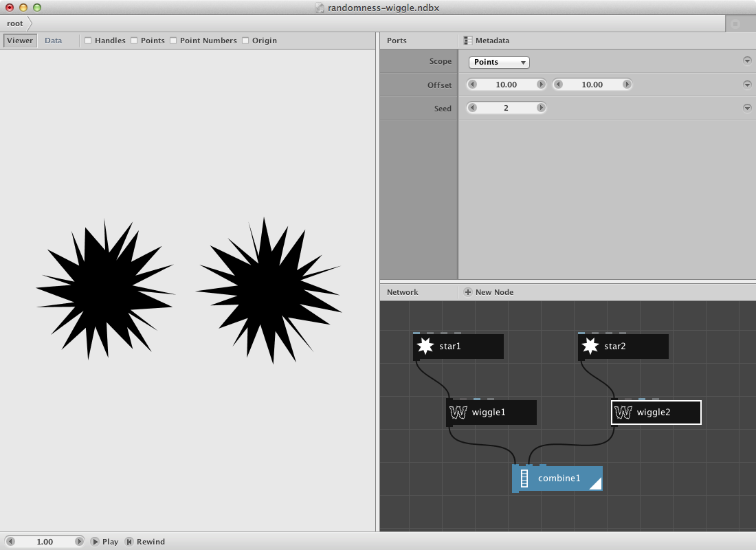Click the first Offset value field 10.00

[507, 85]
